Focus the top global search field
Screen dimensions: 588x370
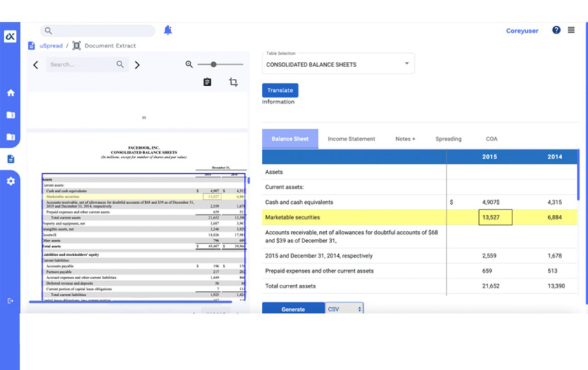98,31
